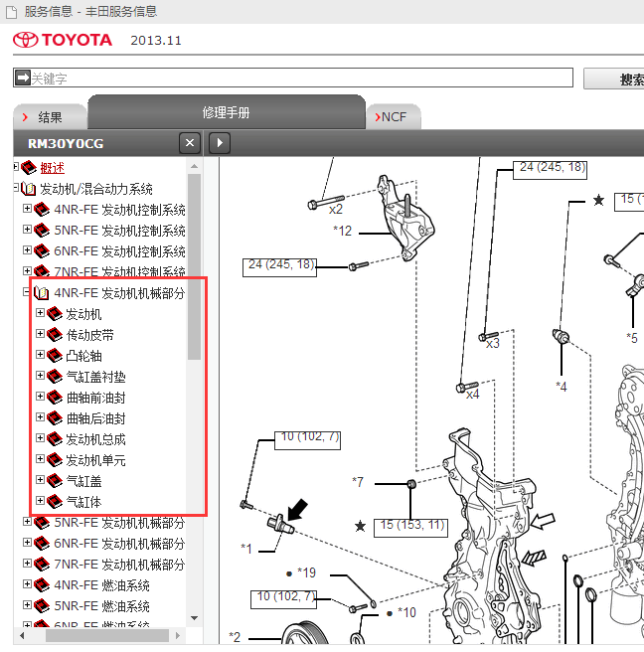This screenshot has height=652, width=644.
Task: Select 5NR-FE 燃油系统 tree item
Action: 101,606
